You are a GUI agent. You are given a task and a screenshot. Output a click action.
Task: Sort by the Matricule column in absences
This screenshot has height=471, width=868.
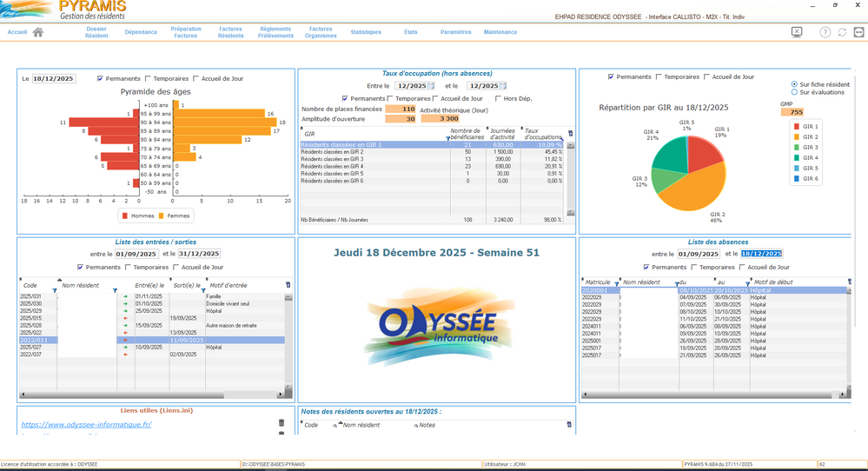click(x=598, y=282)
